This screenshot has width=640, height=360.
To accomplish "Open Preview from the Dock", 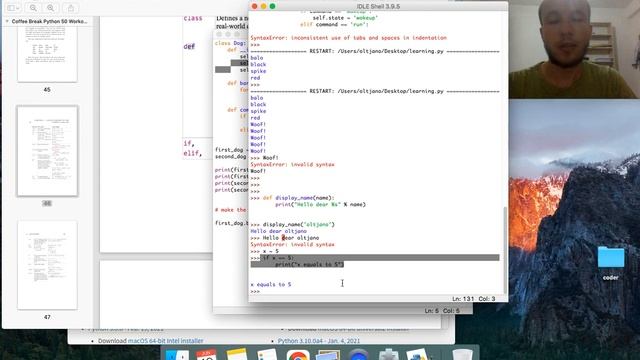I will tap(328, 354).
